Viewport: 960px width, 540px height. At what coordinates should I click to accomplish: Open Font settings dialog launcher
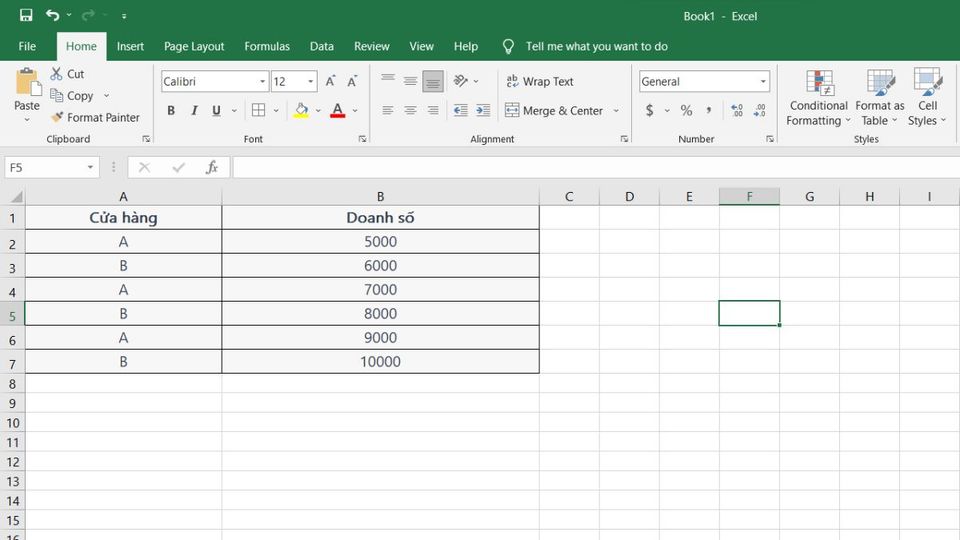[x=362, y=139]
